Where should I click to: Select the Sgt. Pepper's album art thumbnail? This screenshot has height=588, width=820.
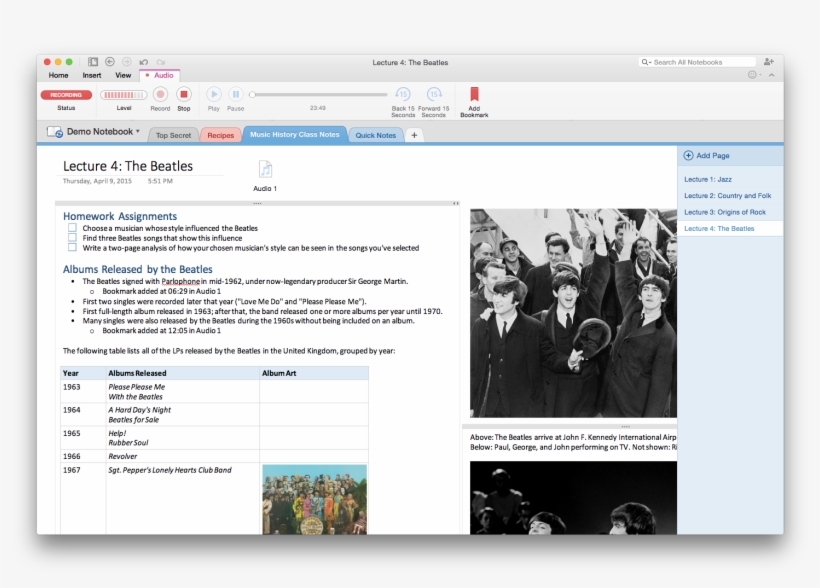(x=313, y=500)
